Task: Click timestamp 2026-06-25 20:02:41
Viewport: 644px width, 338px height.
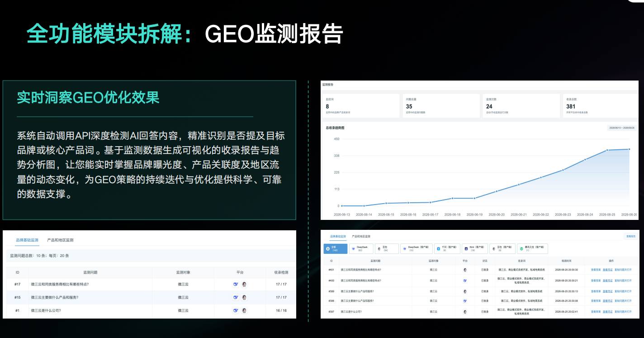Action: click(x=566, y=312)
